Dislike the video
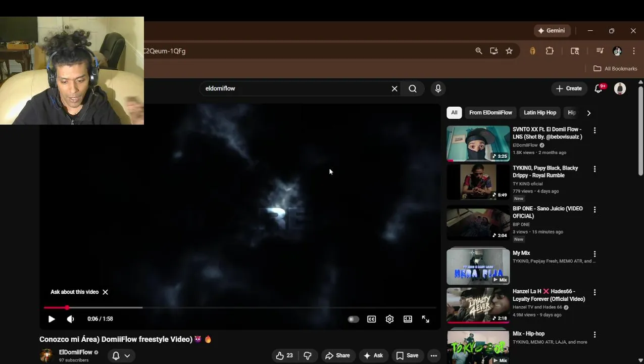The image size is (644, 364). point(308,356)
